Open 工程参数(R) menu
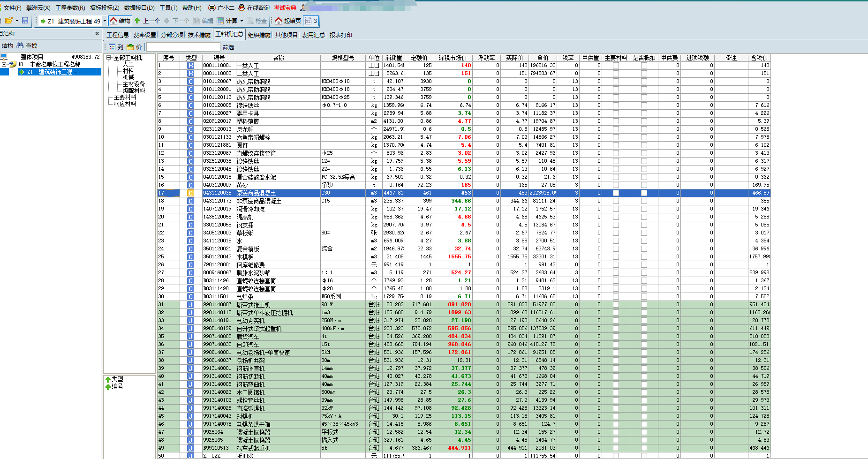The width and height of the screenshot is (868, 459). 70,8
